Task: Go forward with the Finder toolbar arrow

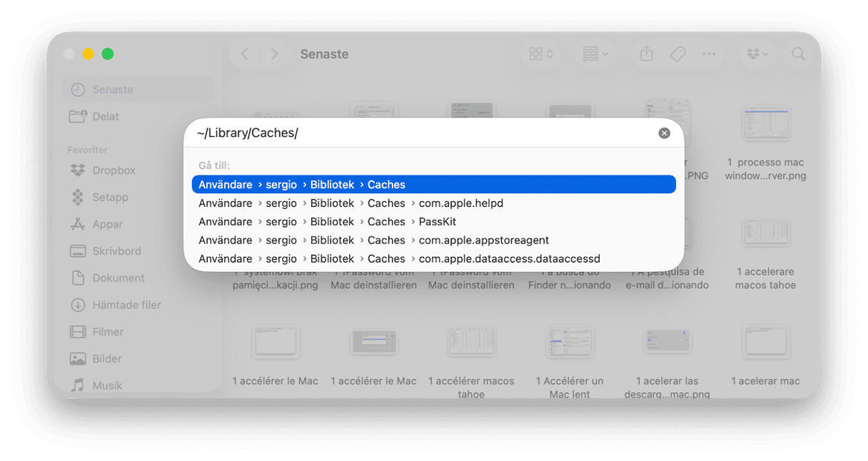Action: (x=274, y=54)
